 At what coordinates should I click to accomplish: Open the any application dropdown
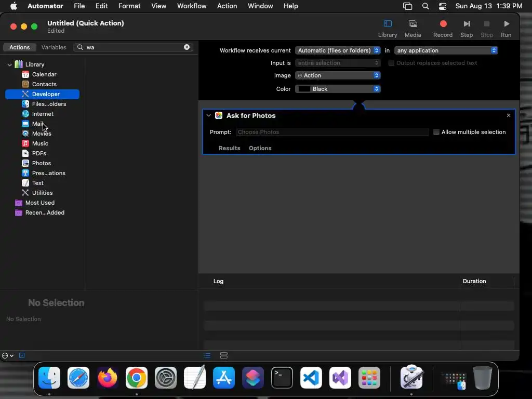pyautogui.click(x=446, y=50)
